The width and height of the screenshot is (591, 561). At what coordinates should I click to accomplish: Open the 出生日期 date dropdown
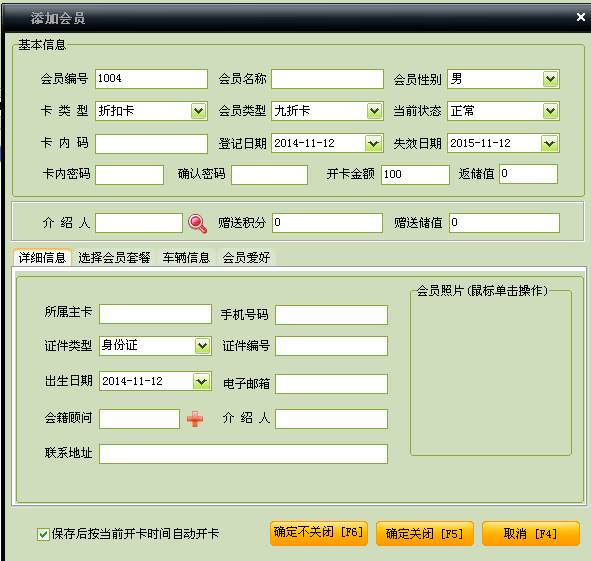tap(201, 381)
